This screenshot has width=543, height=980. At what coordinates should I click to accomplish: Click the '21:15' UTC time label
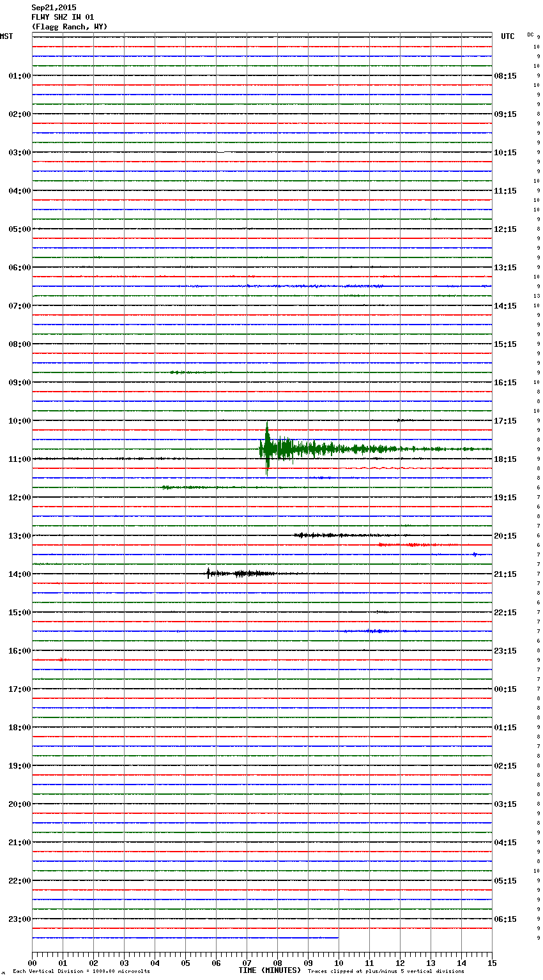(x=505, y=574)
